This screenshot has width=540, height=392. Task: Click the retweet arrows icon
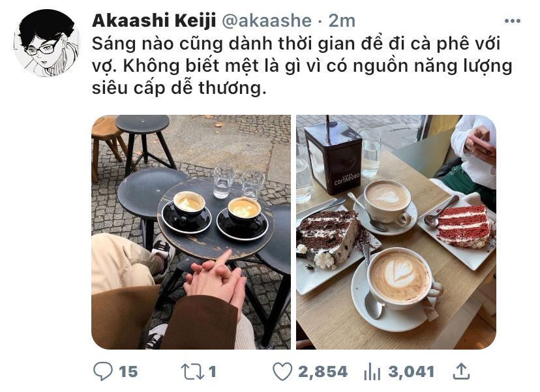192,372
